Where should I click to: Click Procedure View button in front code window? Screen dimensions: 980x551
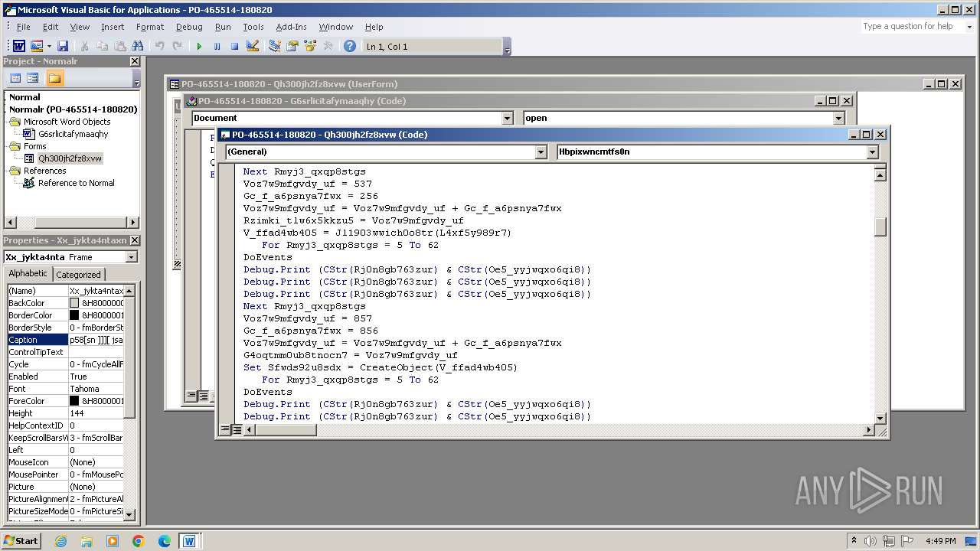226,430
